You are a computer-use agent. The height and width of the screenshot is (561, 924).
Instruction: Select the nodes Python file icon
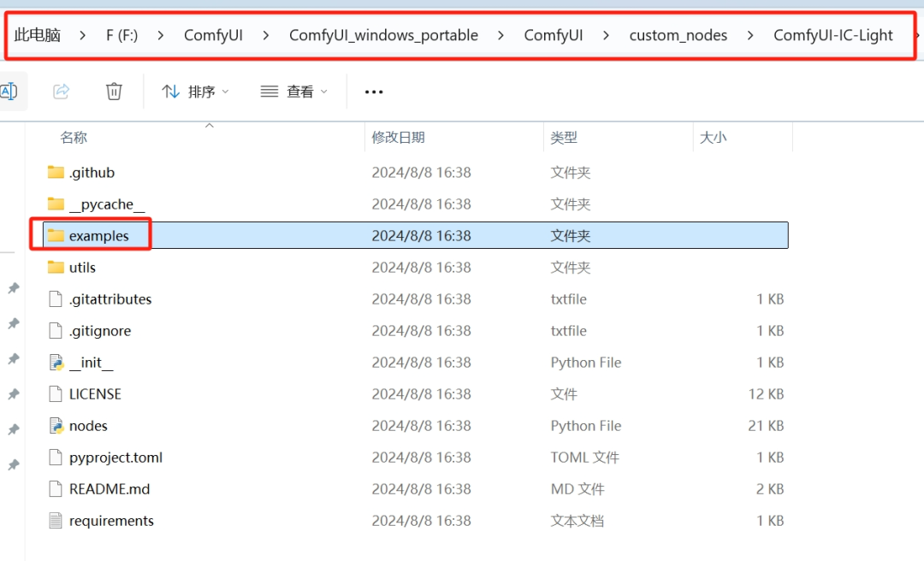[56, 426]
